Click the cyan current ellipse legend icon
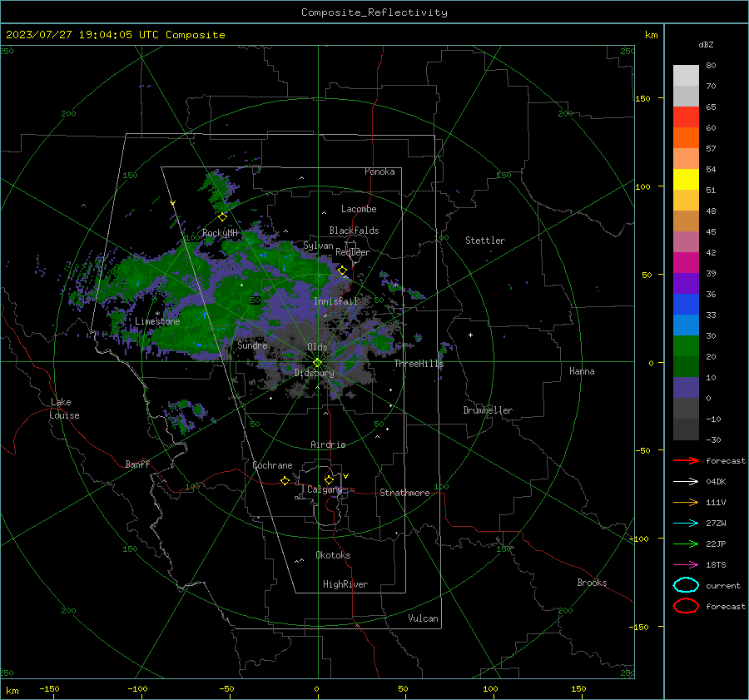 coord(686,585)
